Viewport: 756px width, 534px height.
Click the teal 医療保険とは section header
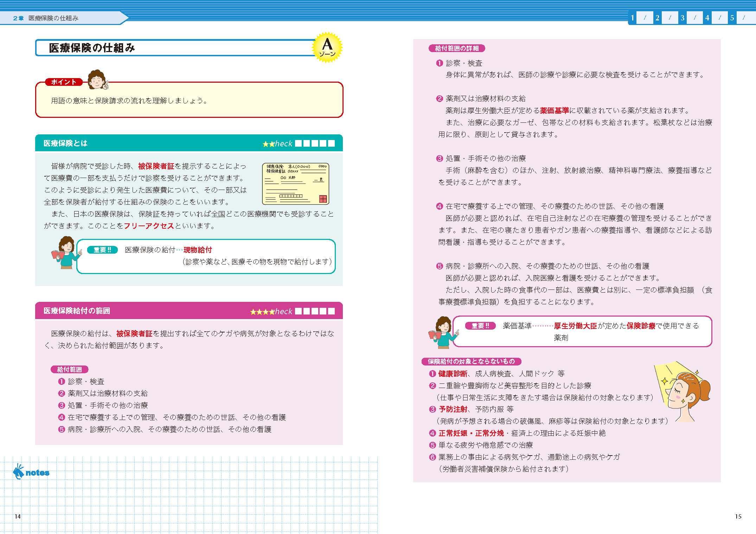click(189, 143)
